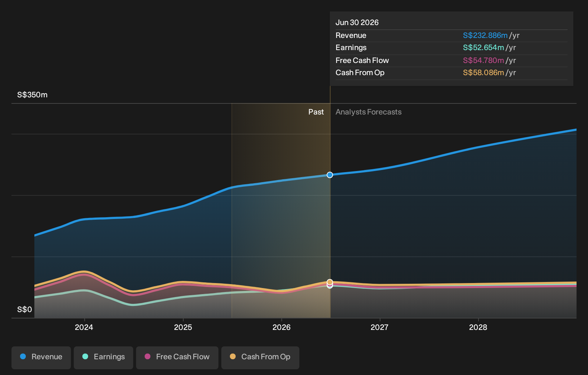This screenshot has height=375, width=588.
Task: Click the 2028 x-axis label
Action: tap(478, 327)
